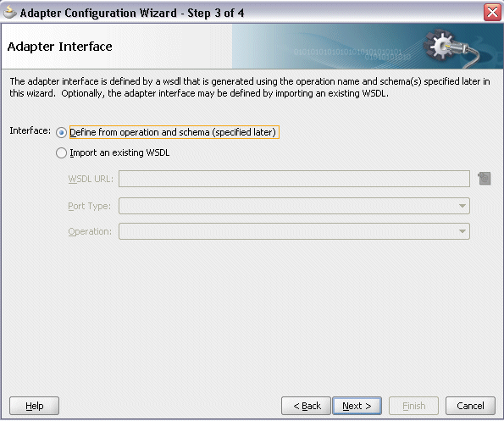Click the adapter interface description paragraph

click(250, 87)
